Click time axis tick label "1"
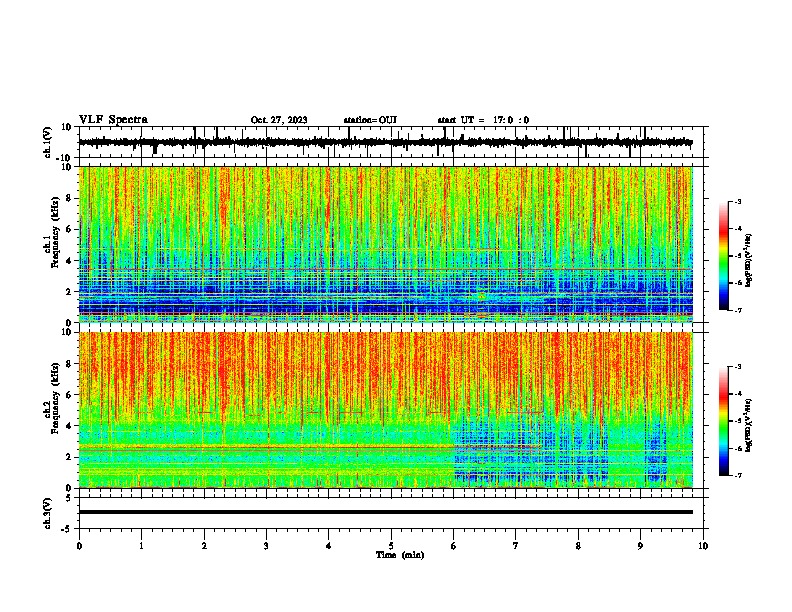The width and height of the screenshot is (792, 612). coord(142,546)
